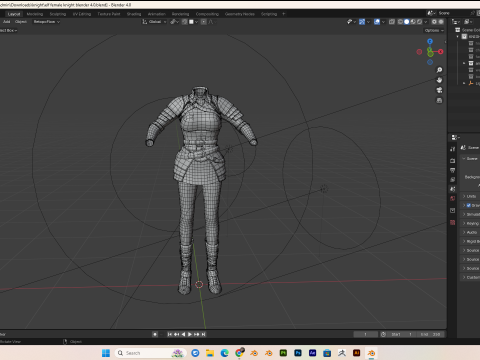Viewport: 480px width, 360px height.
Task: Select material preview shading mode
Action: point(413,22)
